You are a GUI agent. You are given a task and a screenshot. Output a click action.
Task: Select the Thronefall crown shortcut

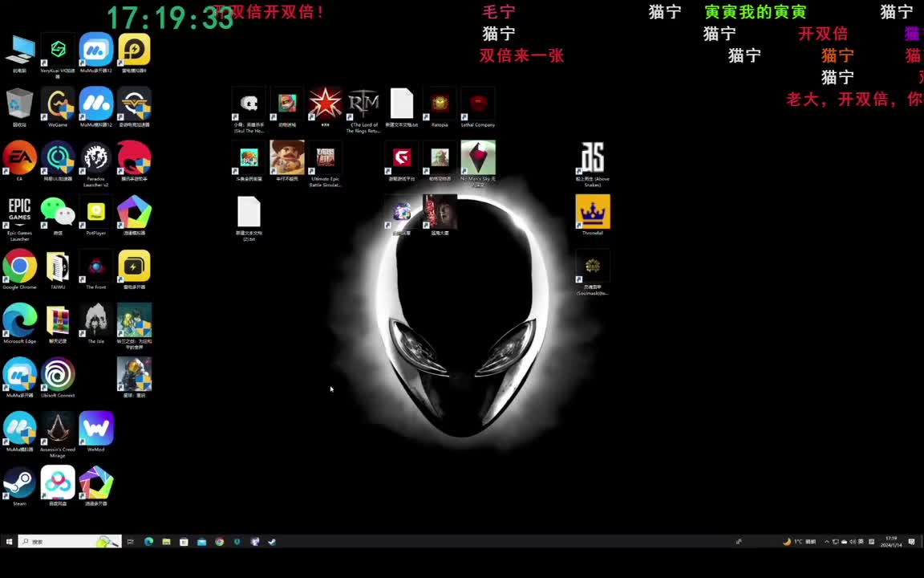click(x=593, y=214)
